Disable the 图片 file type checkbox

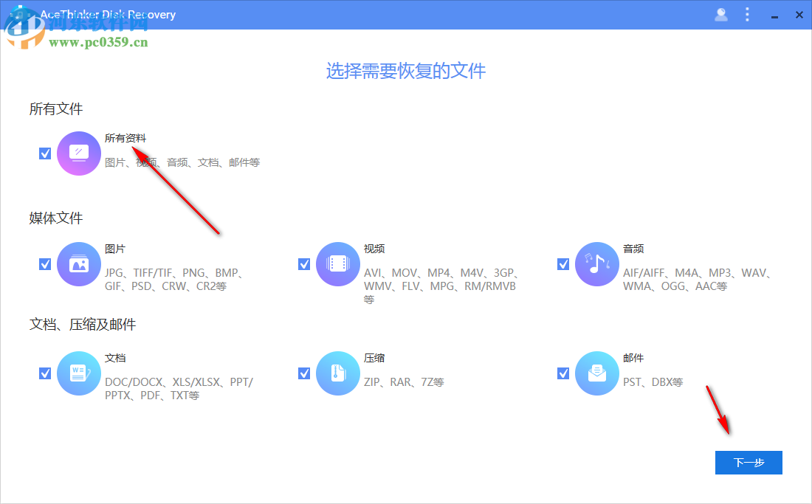tap(46, 263)
